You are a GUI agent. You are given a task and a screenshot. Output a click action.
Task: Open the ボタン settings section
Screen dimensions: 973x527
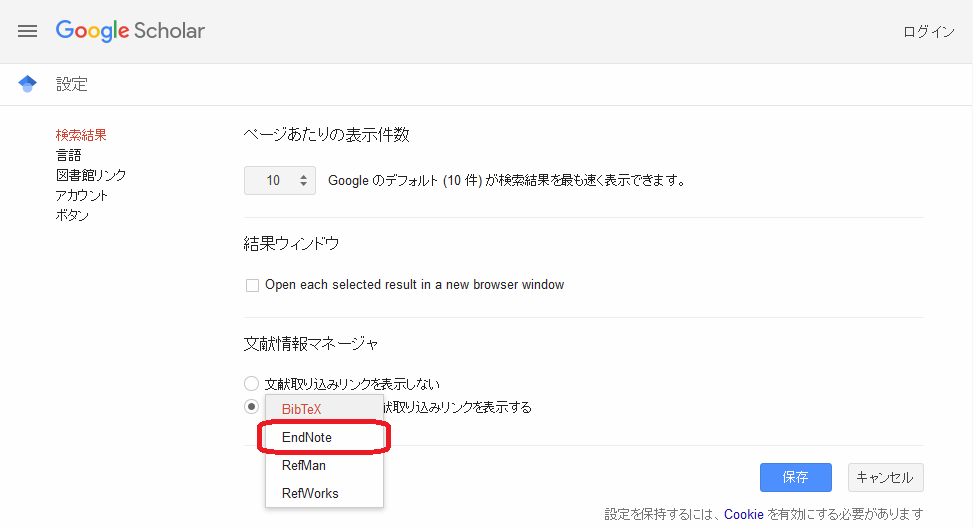click(x=72, y=215)
